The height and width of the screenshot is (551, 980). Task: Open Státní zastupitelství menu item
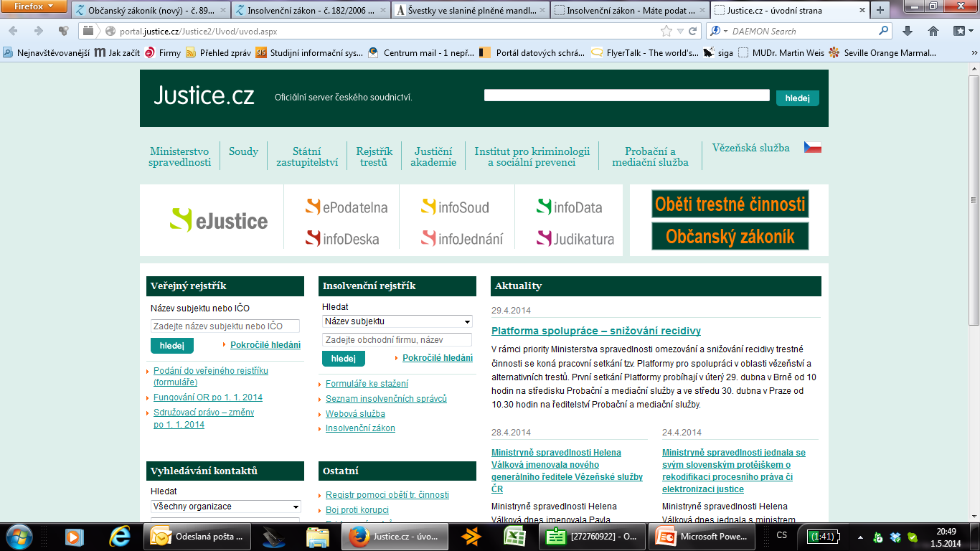point(307,156)
